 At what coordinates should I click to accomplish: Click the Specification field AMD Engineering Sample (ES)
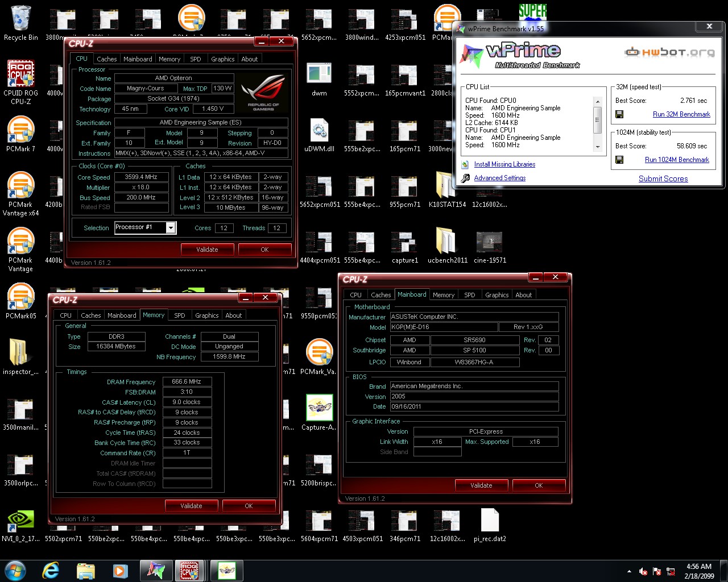tap(201, 122)
